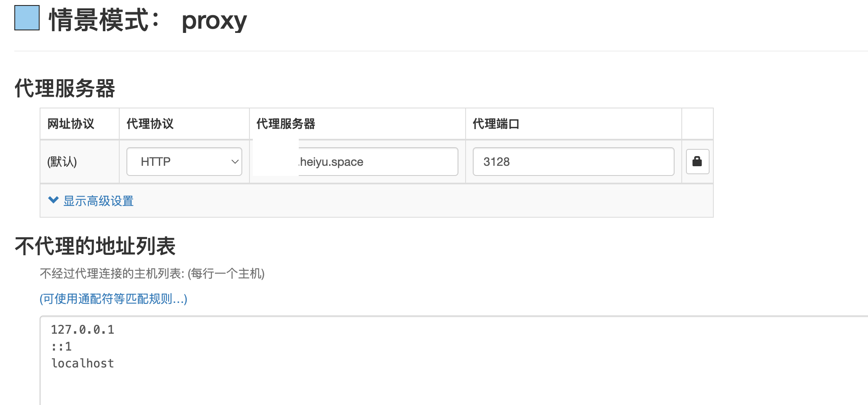Screen dimensions: 868x405
Task: Open the 可使用通配符等匹配规则 link
Action: (x=113, y=299)
